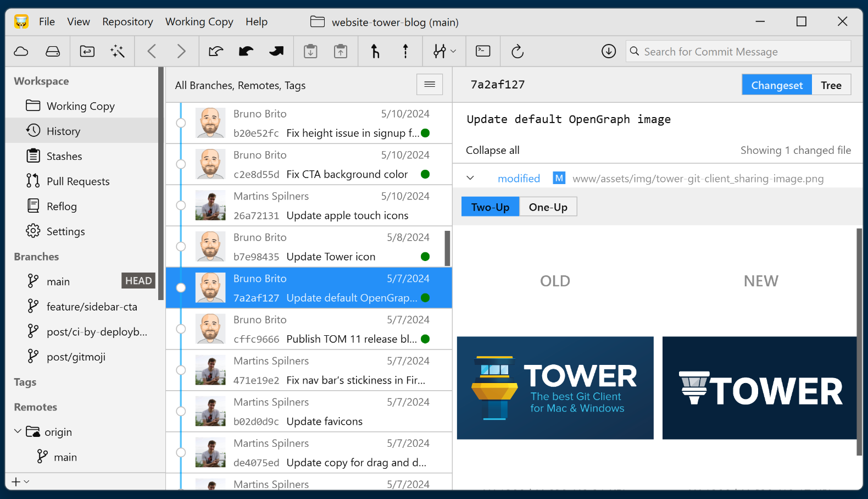Click the Quick Open folder icon

click(87, 52)
